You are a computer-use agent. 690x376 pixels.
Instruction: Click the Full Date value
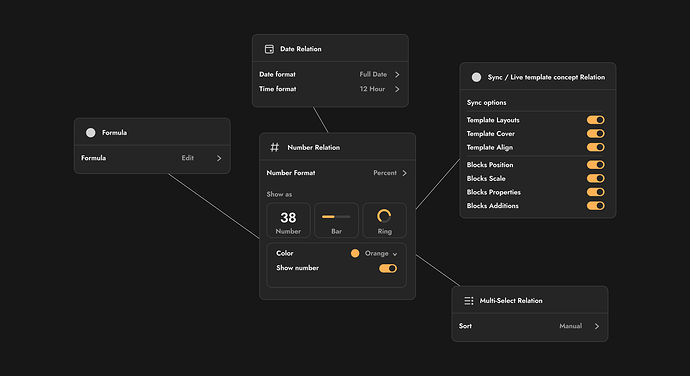pyautogui.click(x=373, y=74)
